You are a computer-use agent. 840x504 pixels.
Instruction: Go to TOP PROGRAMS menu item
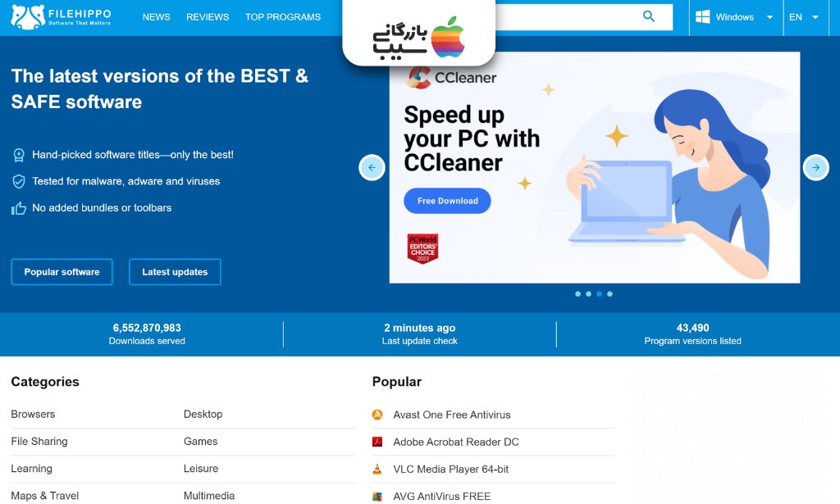pyautogui.click(x=283, y=17)
